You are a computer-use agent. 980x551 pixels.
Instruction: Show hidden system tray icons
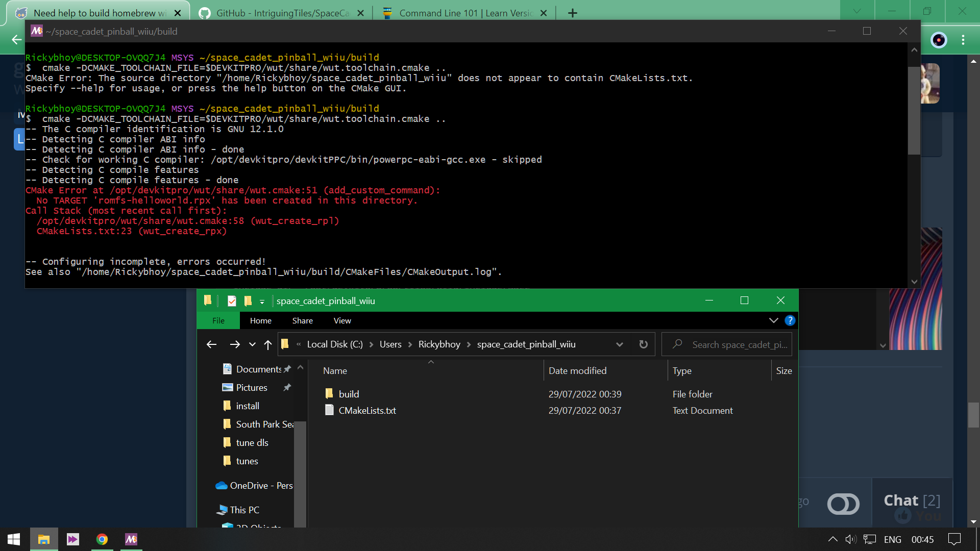(x=832, y=539)
